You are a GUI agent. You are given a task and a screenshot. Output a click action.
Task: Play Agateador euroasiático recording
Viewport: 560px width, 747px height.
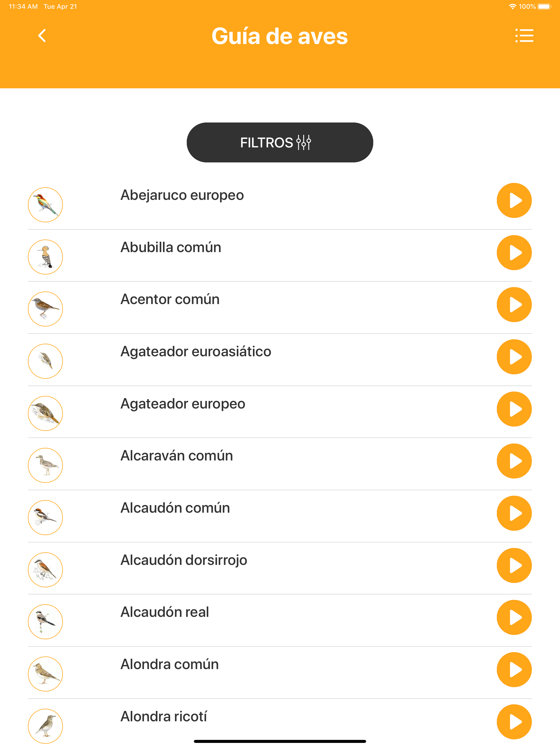pyautogui.click(x=514, y=357)
